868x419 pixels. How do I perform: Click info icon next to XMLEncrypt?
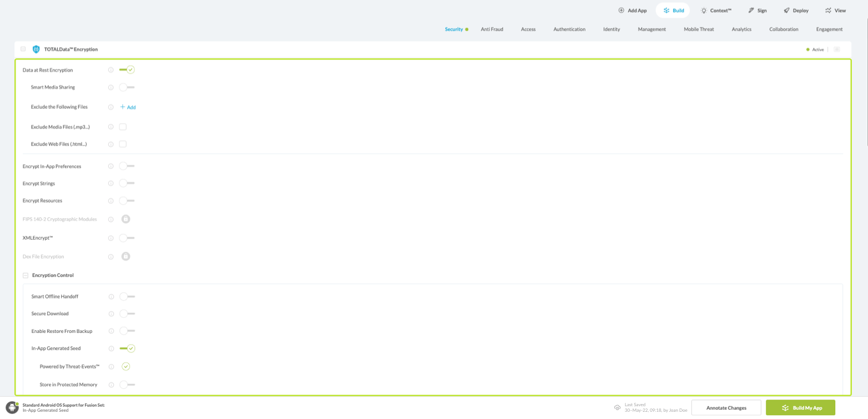(111, 238)
